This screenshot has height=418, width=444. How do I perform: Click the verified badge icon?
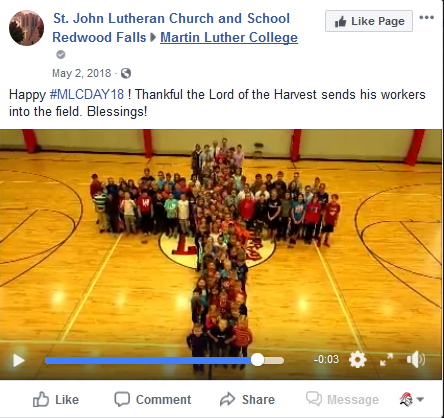tap(61, 54)
